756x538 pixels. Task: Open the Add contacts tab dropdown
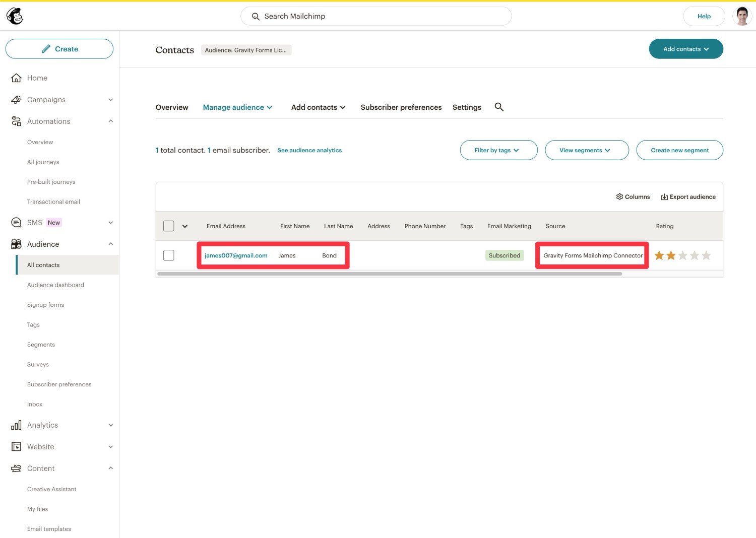tap(318, 107)
